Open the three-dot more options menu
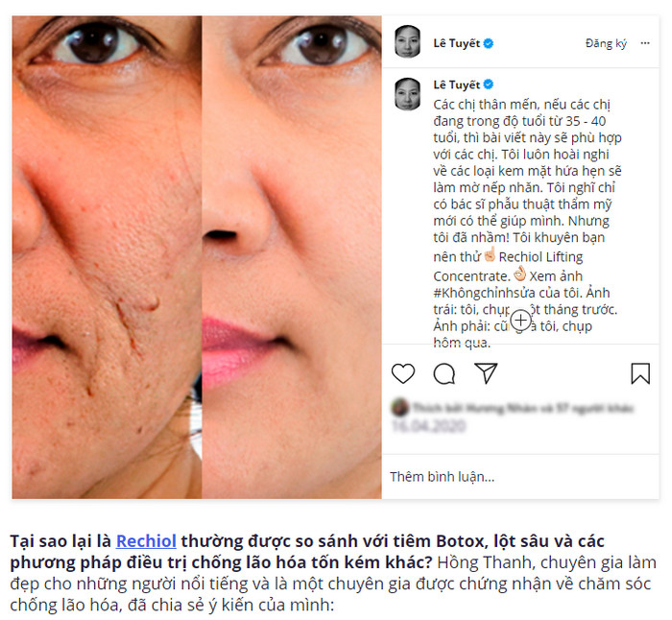 click(x=645, y=43)
